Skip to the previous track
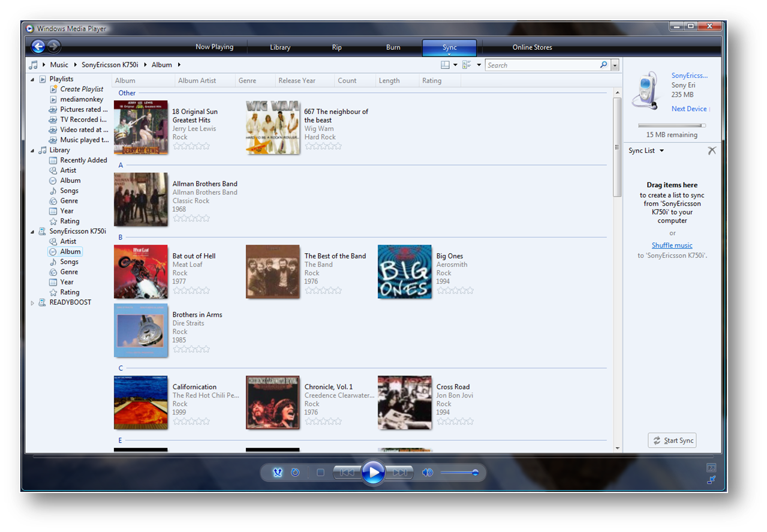 (347, 473)
